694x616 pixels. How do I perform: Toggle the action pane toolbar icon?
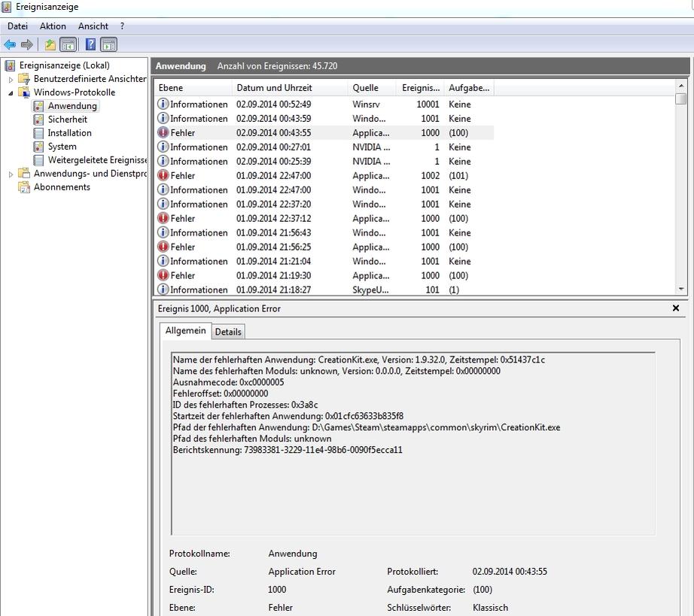[x=108, y=45]
